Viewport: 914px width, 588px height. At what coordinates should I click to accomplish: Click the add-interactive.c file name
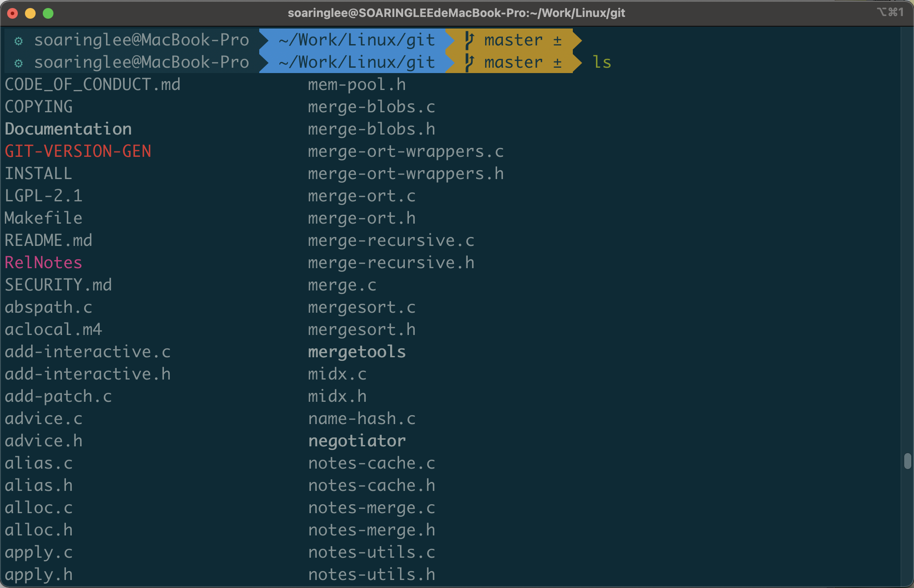[x=88, y=352]
